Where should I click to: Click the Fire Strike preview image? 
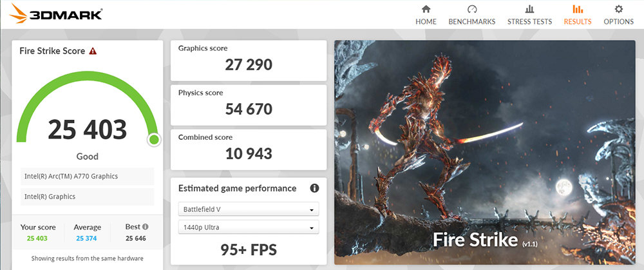click(485, 153)
